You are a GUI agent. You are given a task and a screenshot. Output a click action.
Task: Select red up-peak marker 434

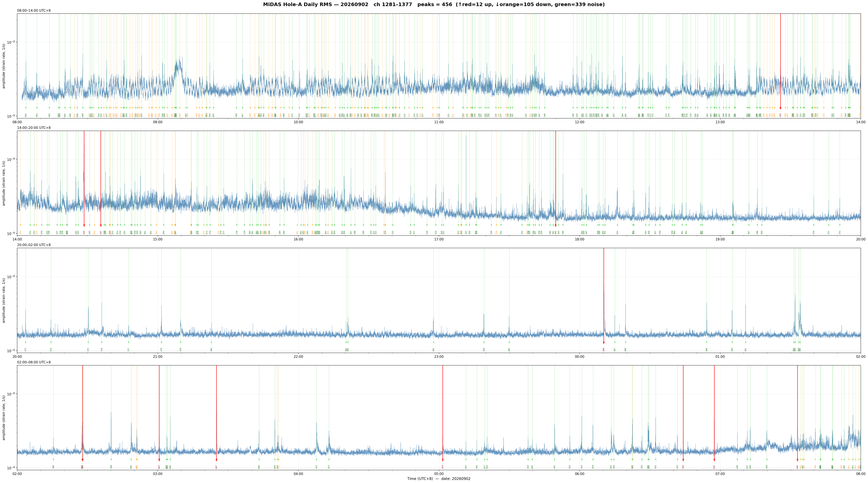click(683, 459)
